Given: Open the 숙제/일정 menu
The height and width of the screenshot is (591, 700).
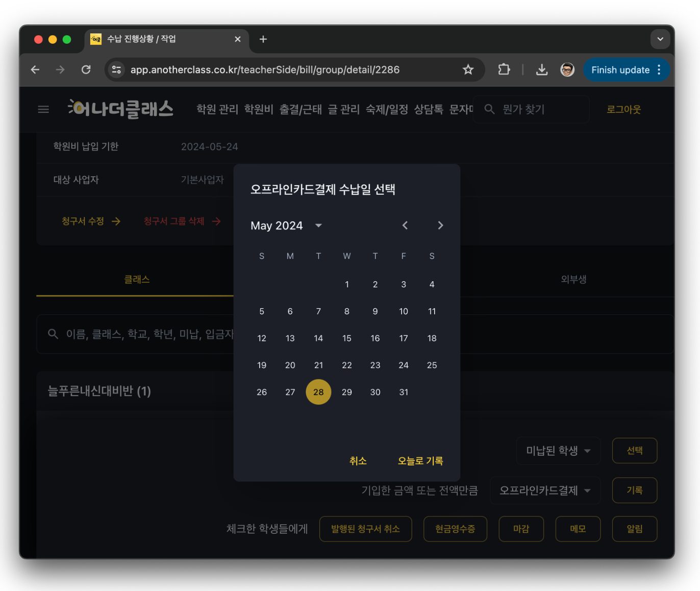Looking at the screenshot, I should 387,109.
